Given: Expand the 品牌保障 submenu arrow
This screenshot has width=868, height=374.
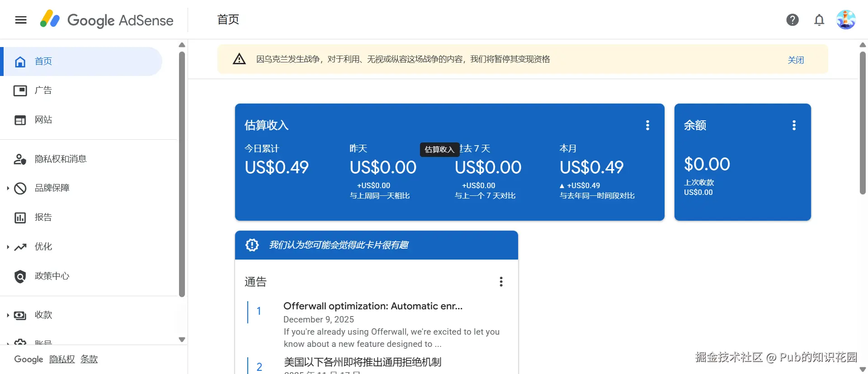Looking at the screenshot, I should [8, 188].
